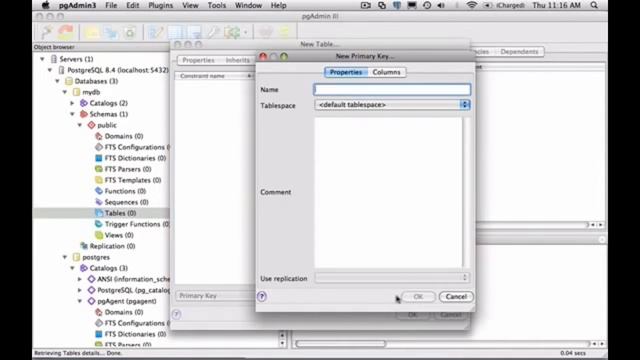Click the Name input field
640x360 pixels.
coord(392,89)
